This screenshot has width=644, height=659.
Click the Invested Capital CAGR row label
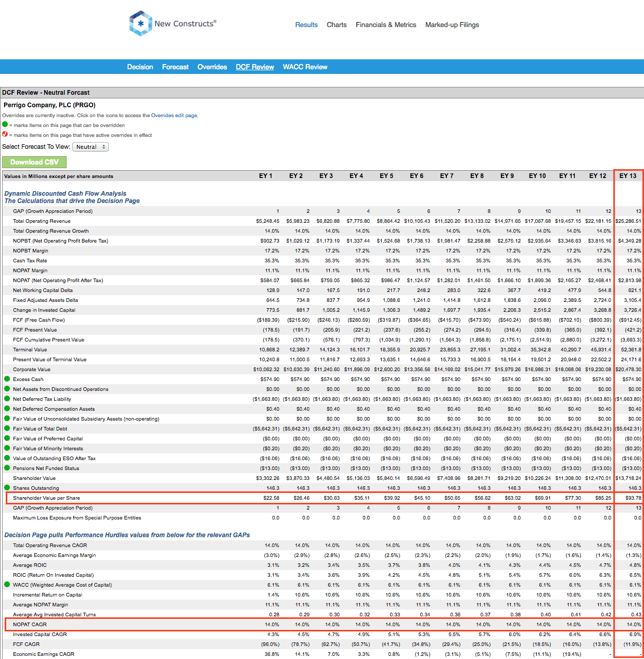(40, 635)
